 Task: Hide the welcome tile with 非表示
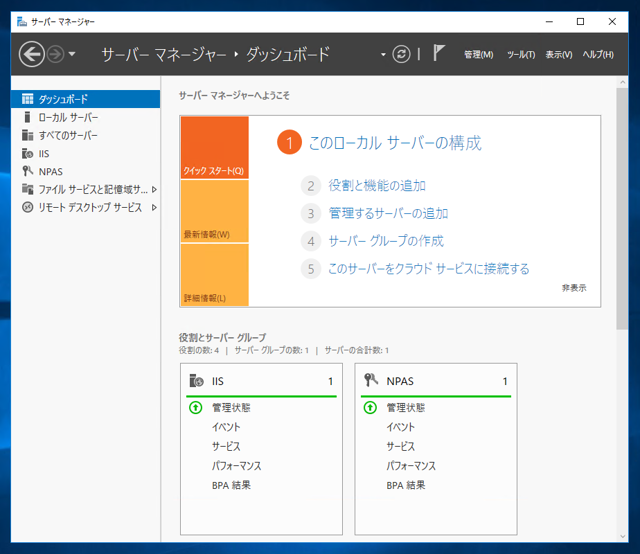pyautogui.click(x=574, y=288)
